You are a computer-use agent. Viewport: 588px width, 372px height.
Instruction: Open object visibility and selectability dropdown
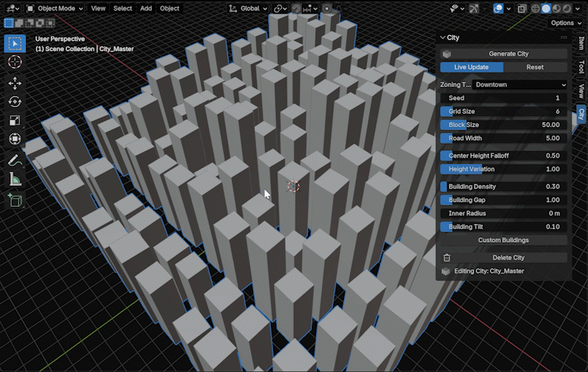[457, 8]
